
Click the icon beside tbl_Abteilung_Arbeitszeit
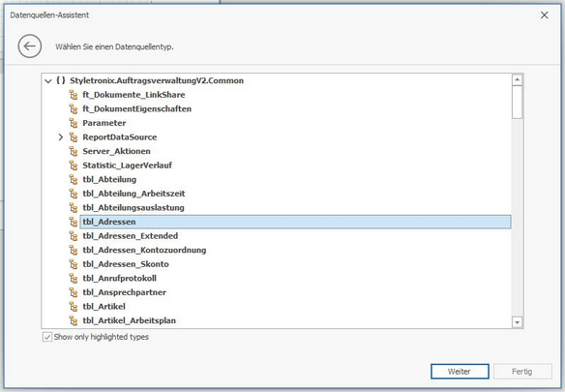pyautogui.click(x=74, y=194)
